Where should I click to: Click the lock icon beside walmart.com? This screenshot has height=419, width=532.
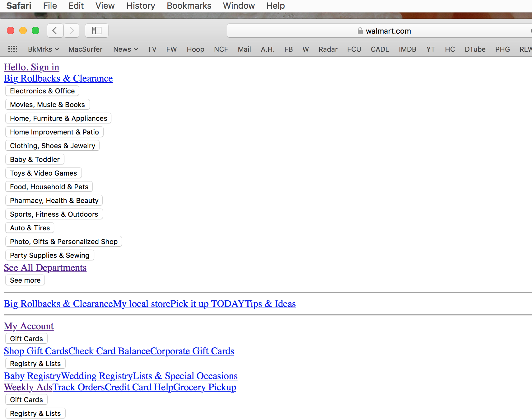pos(360,31)
